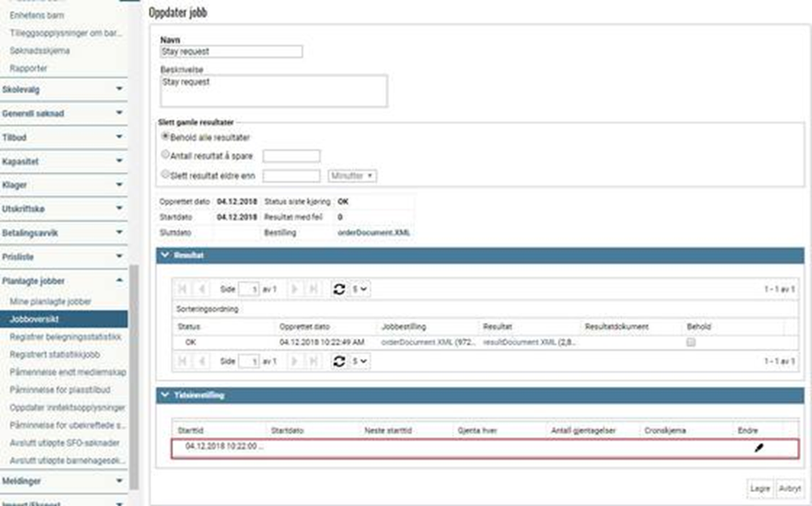Collapse the Resultat section header
Viewport: 812px width, 506px height.
(x=165, y=253)
